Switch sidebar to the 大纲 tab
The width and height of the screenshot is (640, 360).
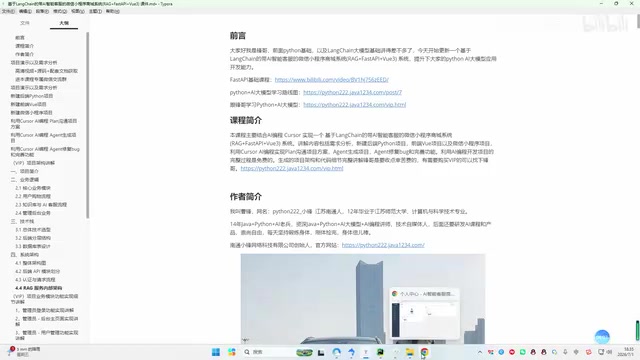64,23
